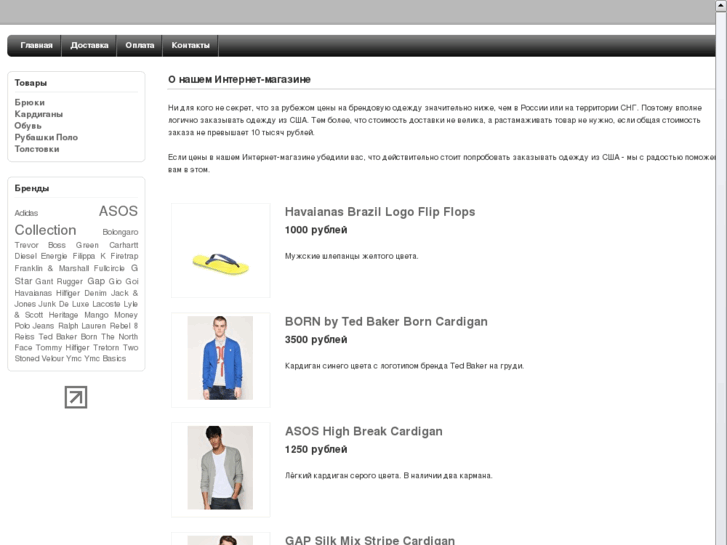
Task: Open the Доставка page
Action: point(89,45)
